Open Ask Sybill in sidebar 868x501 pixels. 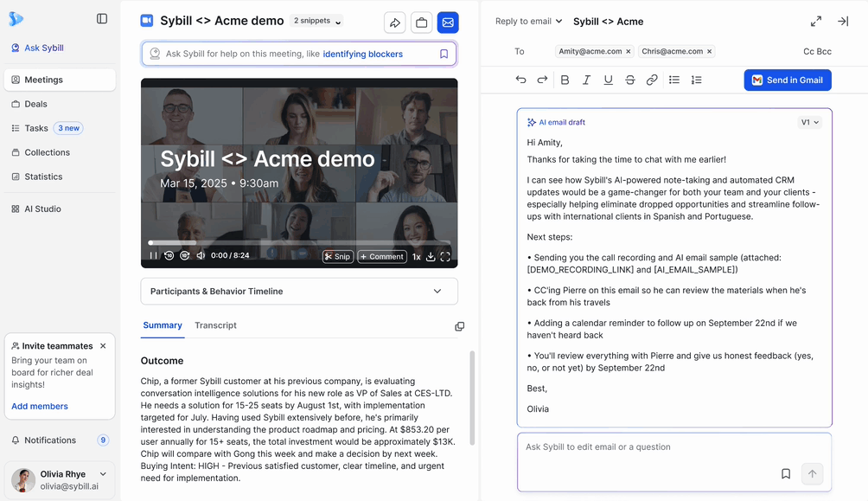38,48
